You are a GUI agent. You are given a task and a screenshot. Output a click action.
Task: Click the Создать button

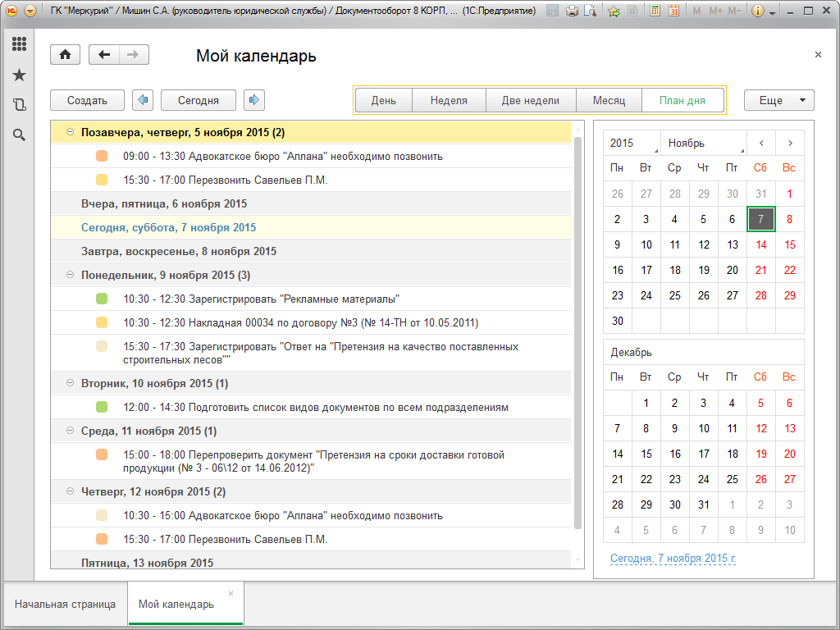click(x=87, y=100)
